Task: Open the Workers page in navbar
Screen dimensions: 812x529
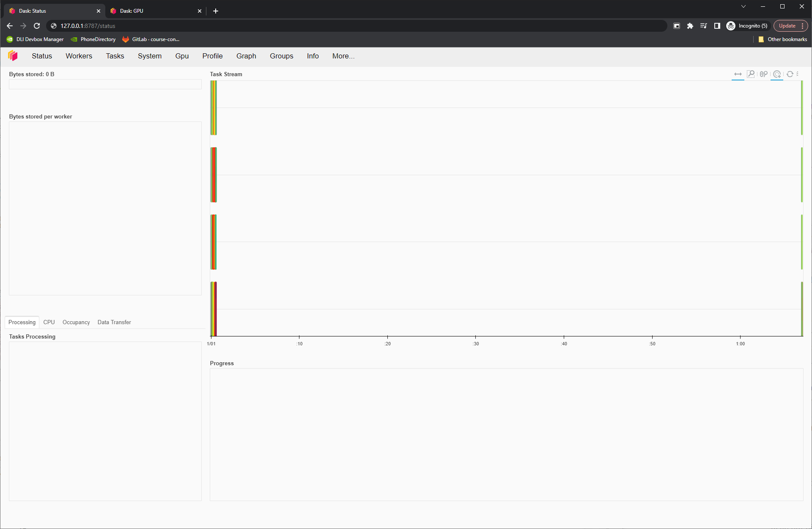Action: [79, 56]
